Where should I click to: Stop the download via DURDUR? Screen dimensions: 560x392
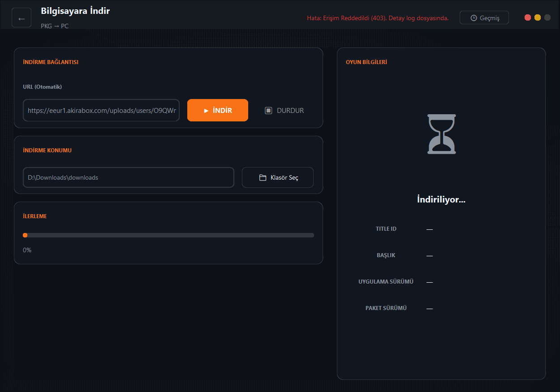point(284,110)
